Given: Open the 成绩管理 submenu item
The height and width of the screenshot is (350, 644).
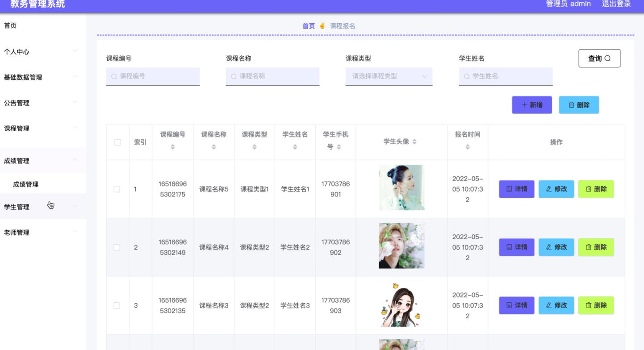Looking at the screenshot, I should pos(43,184).
